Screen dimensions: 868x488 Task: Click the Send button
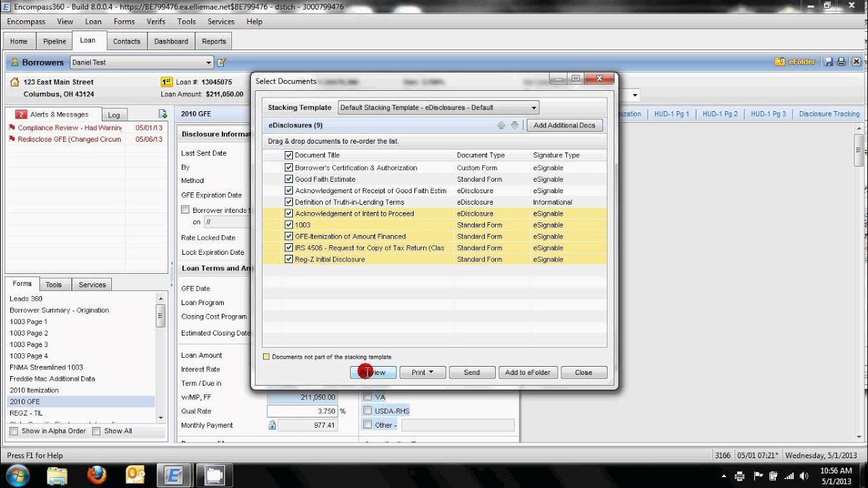click(472, 372)
